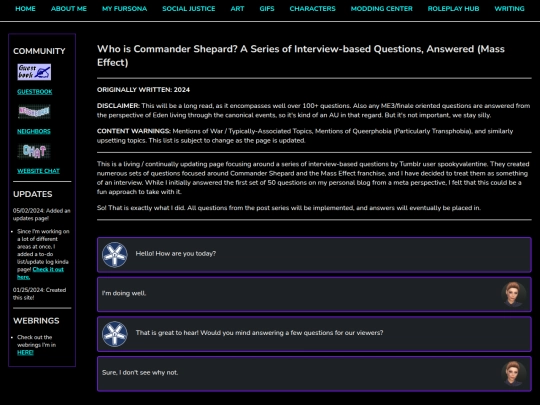Image resolution: width=540 pixels, height=405 pixels.
Task: Open the WEBSITE CHAT link
Action: (x=38, y=171)
